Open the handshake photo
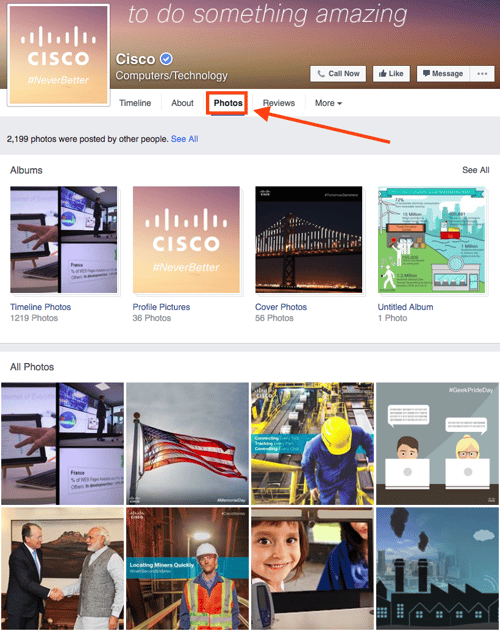This screenshot has width=500, height=631. pyautogui.click(x=62, y=568)
